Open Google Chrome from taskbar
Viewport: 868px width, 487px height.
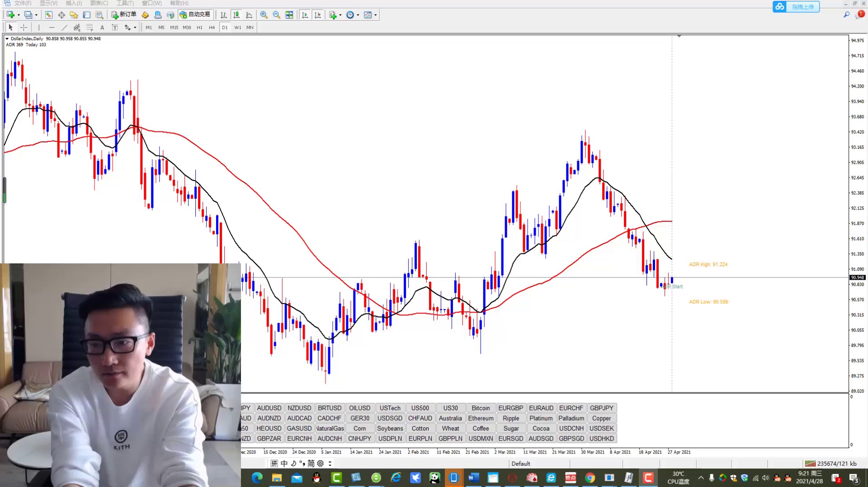click(x=590, y=478)
